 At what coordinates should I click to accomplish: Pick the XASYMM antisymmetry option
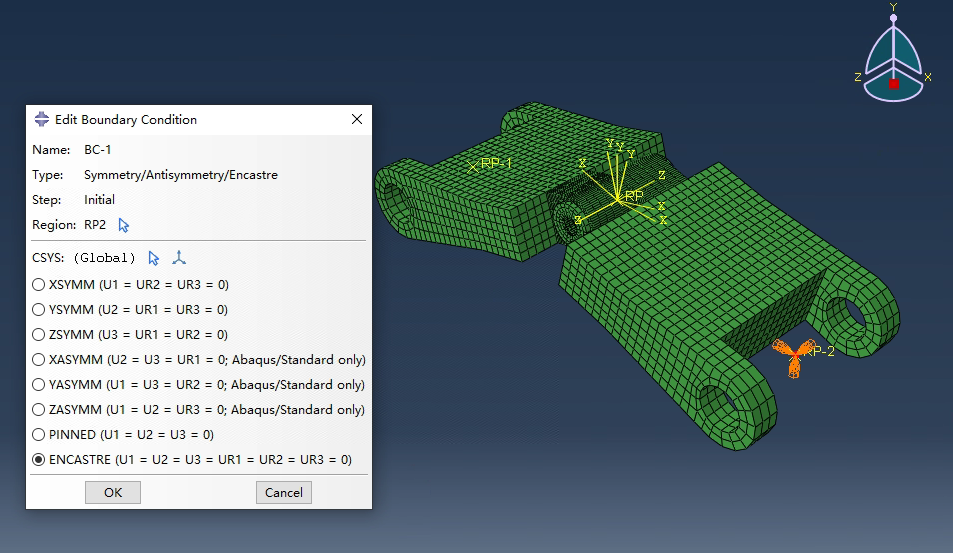pyautogui.click(x=39, y=359)
